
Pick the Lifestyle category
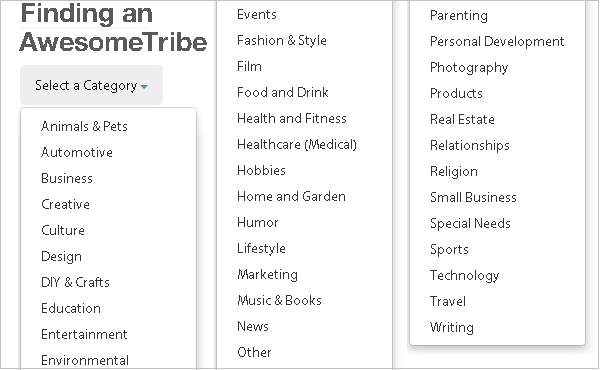[x=261, y=249]
